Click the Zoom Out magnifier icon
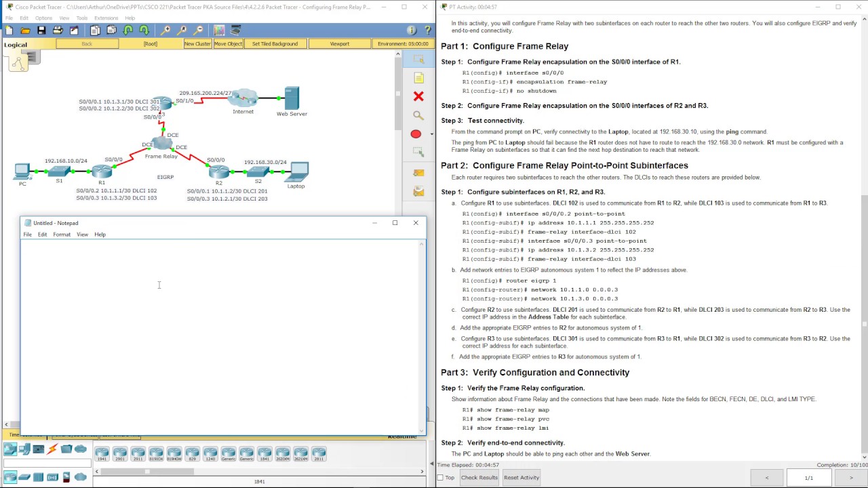 (x=198, y=30)
